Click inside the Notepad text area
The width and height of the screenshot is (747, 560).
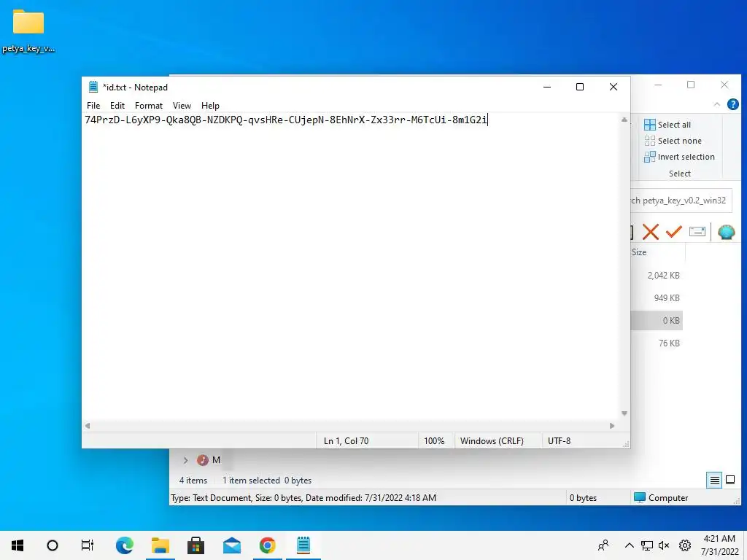(351, 267)
